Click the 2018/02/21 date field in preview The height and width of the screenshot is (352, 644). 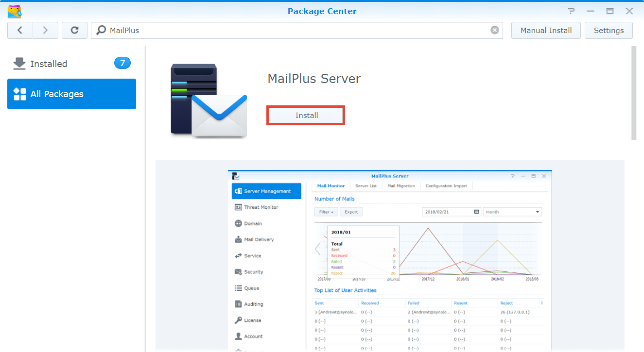[x=452, y=212]
